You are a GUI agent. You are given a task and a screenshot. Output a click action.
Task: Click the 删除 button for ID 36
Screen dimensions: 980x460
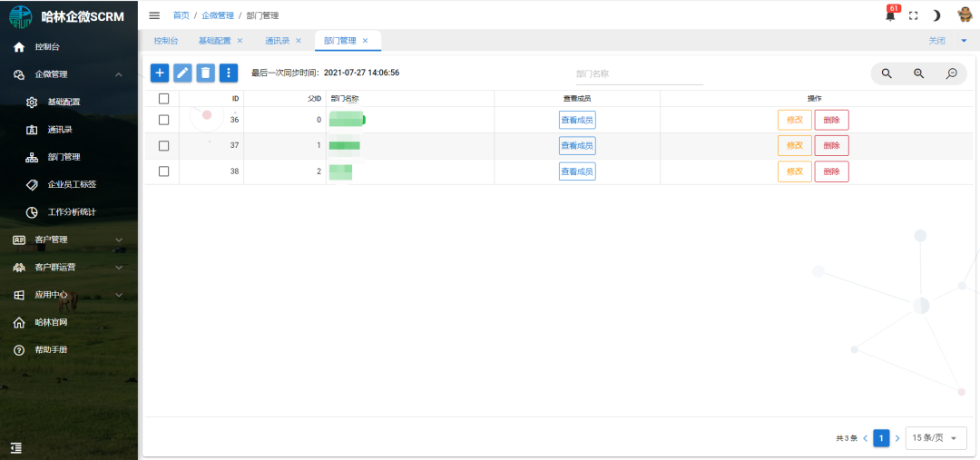tap(831, 120)
